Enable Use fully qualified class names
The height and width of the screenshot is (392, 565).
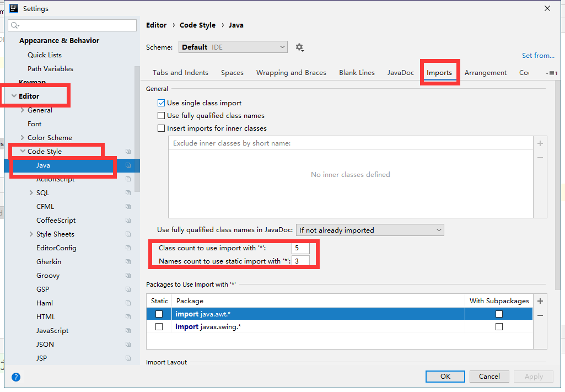(161, 116)
